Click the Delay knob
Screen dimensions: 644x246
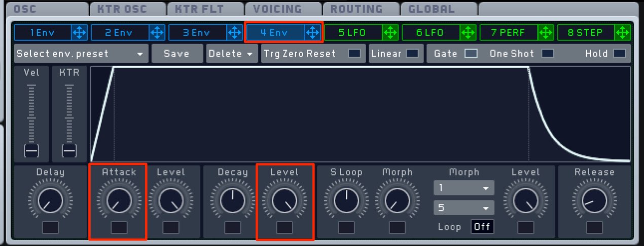(x=50, y=200)
